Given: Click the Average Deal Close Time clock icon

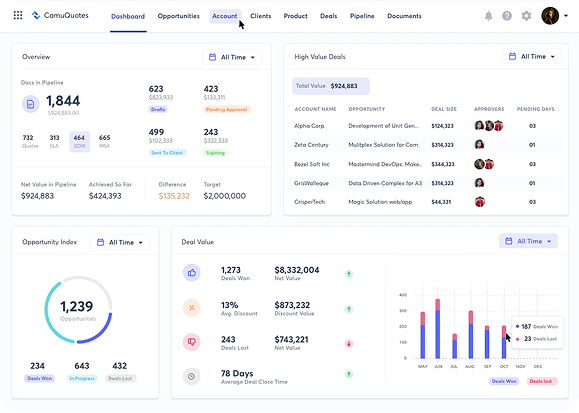Looking at the screenshot, I should [x=192, y=376].
